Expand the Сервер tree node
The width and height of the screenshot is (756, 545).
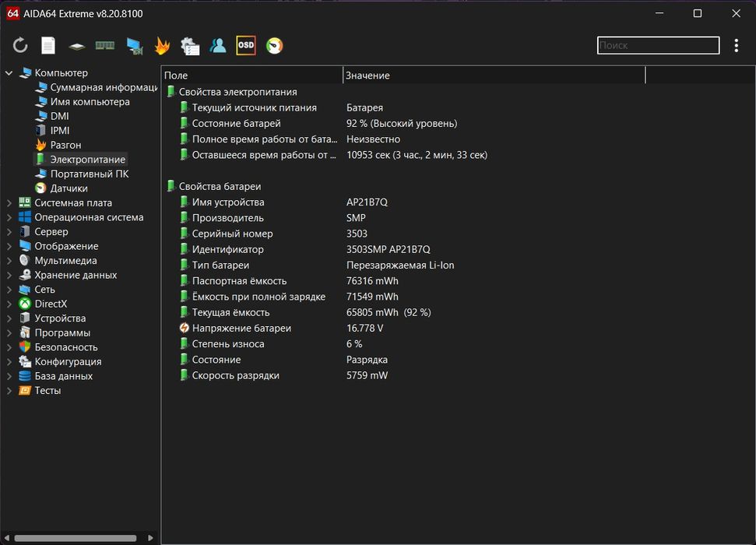(9, 232)
